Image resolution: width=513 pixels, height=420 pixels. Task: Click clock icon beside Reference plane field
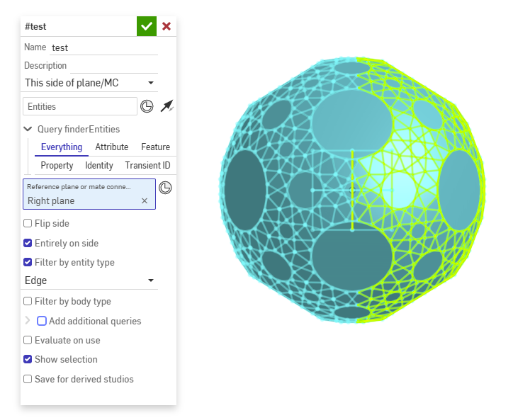coord(165,188)
